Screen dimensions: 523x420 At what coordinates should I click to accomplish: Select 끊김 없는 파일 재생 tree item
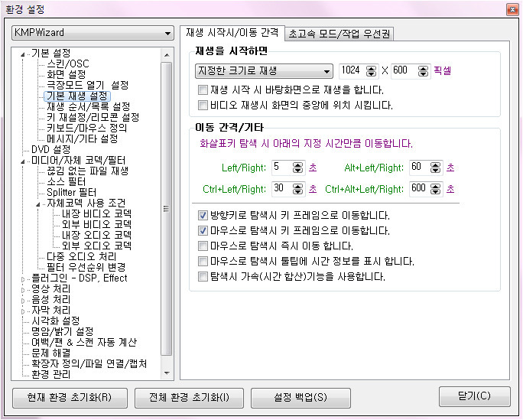point(87,171)
